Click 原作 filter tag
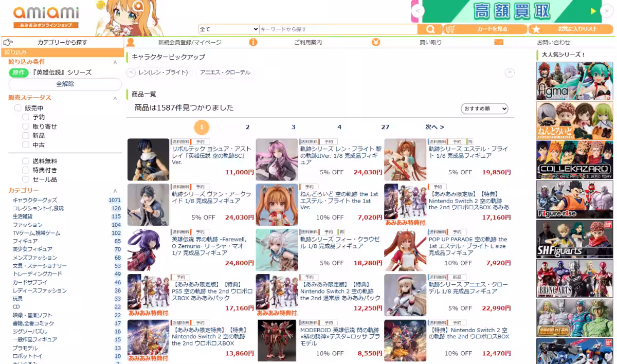 (x=19, y=72)
